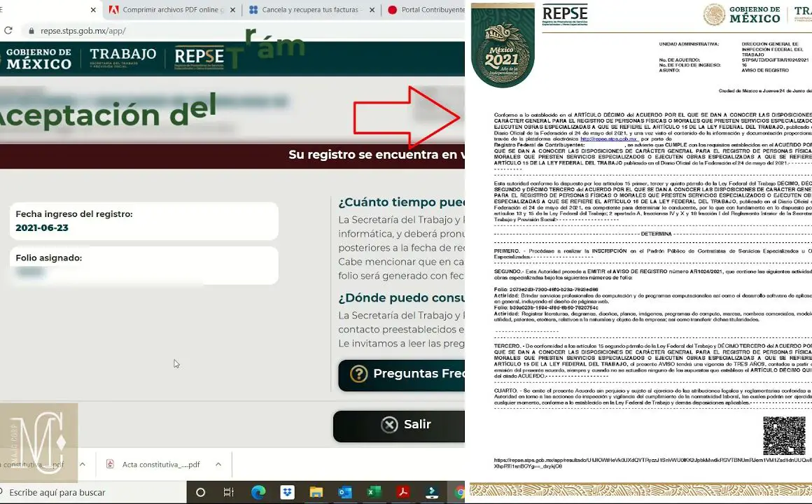Click the X icon inside the Salir button
Screen dimensions: 812x504
point(389,425)
